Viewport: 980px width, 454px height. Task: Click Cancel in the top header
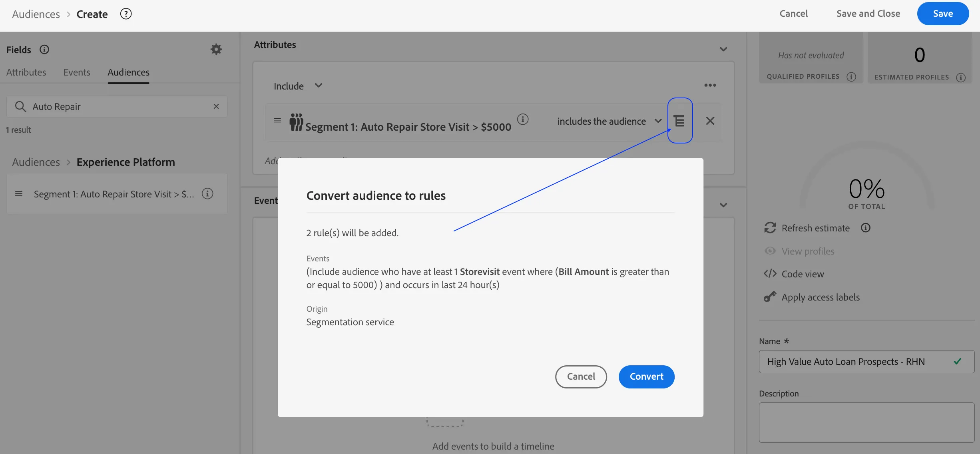click(x=793, y=14)
